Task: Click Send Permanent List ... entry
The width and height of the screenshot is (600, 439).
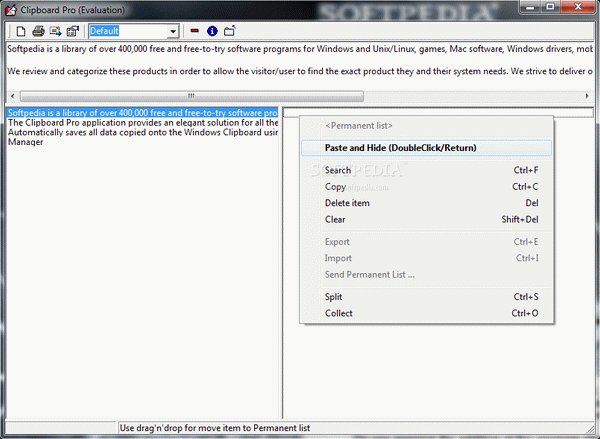Action: pyautogui.click(x=426, y=275)
